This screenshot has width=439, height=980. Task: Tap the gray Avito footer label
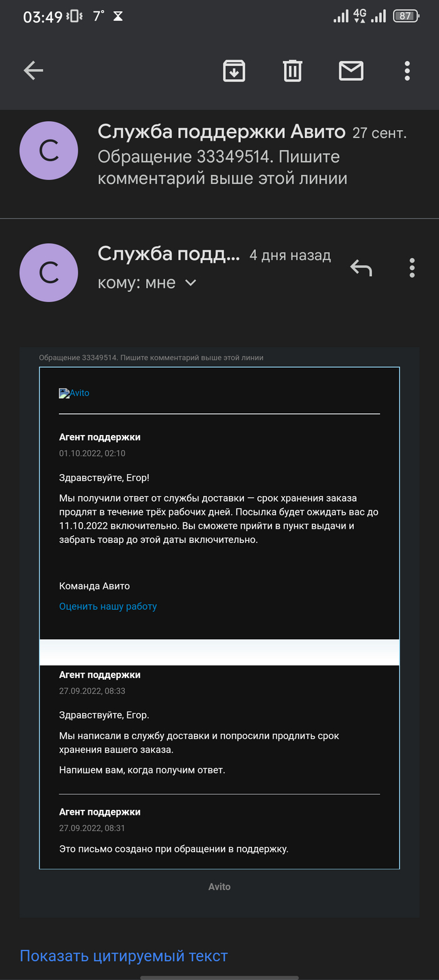tap(219, 886)
